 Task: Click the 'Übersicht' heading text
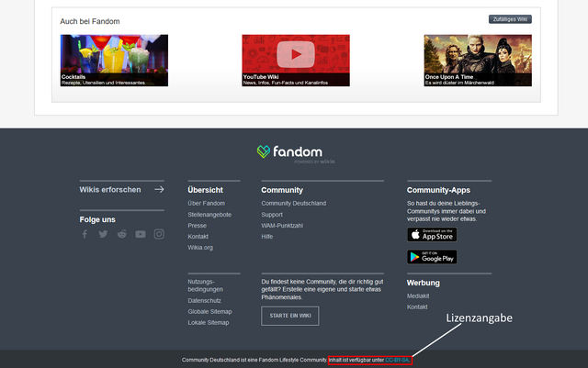tap(205, 190)
